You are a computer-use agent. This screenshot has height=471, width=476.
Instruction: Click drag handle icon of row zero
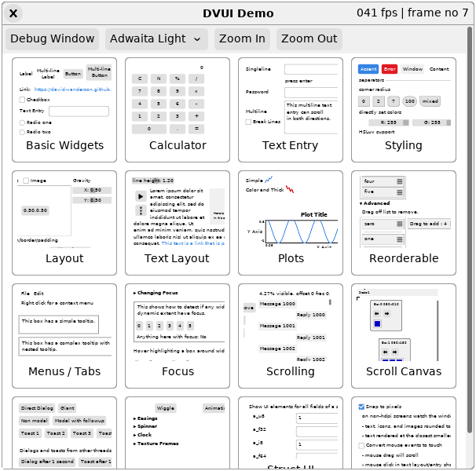pos(400,224)
